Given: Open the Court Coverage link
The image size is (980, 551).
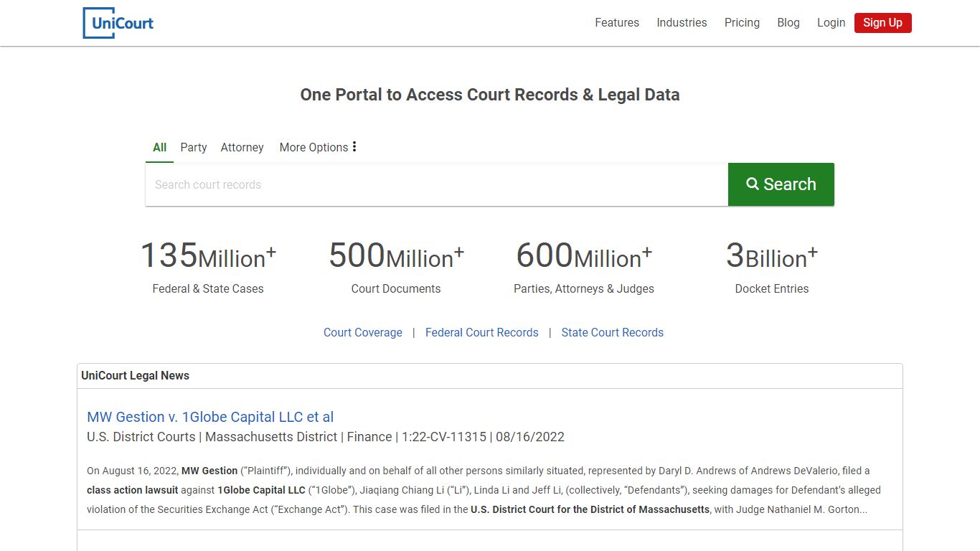Looking at the screenshot, I should pyautogui.click(x=363, y=332).
